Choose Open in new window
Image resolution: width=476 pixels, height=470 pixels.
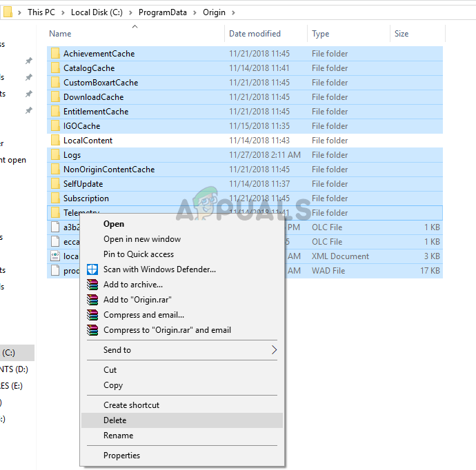point(182,239)
